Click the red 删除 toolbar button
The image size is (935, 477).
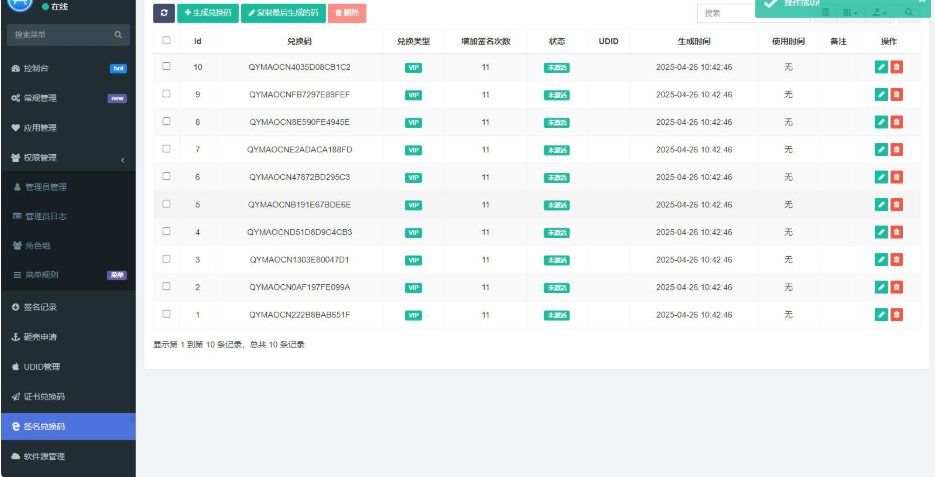[347, 13]
